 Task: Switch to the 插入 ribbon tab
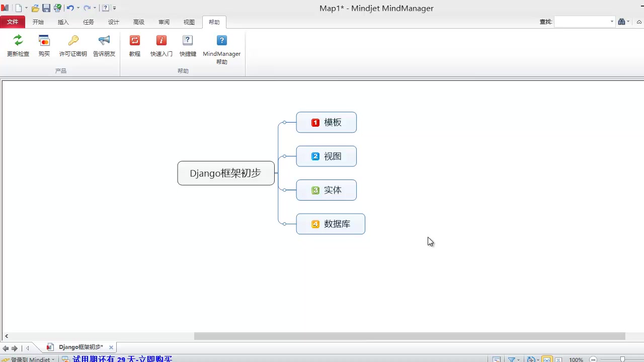click(63, 22)
